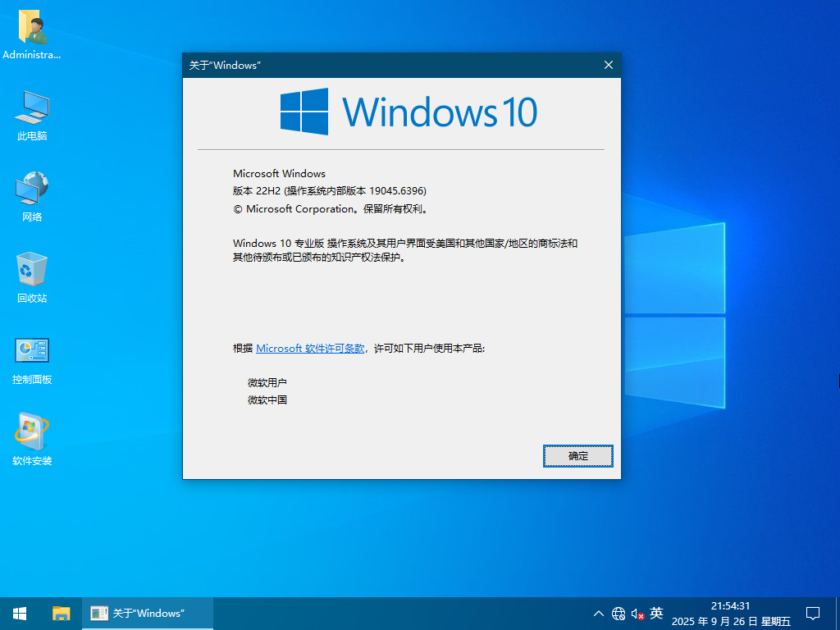This screenshot has width=840, height=630.
Task: Close the 关于"Windows" dialog
Action: pos(608,65)
